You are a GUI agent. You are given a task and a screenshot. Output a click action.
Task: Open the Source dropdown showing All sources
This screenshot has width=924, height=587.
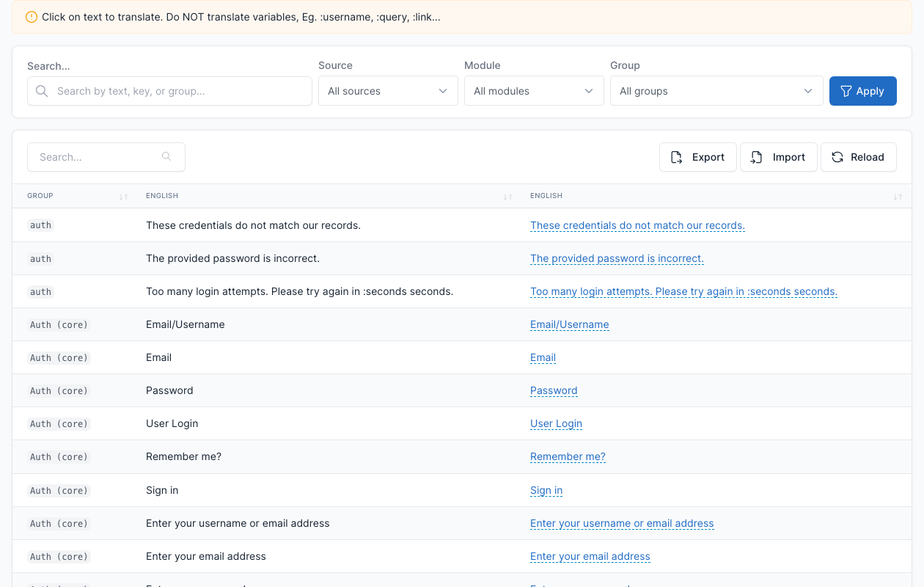click(388, 91)
